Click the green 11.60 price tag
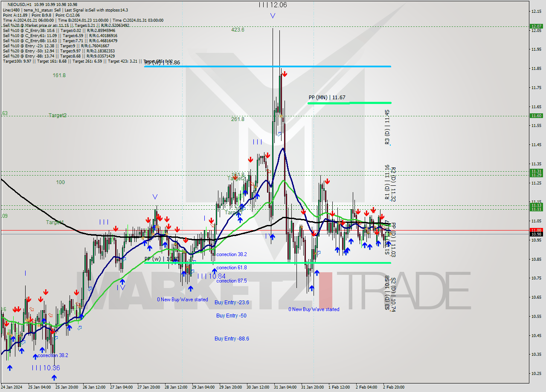Image resolution: width=546 pixels, height=392 pixels. tap(536, 115)
